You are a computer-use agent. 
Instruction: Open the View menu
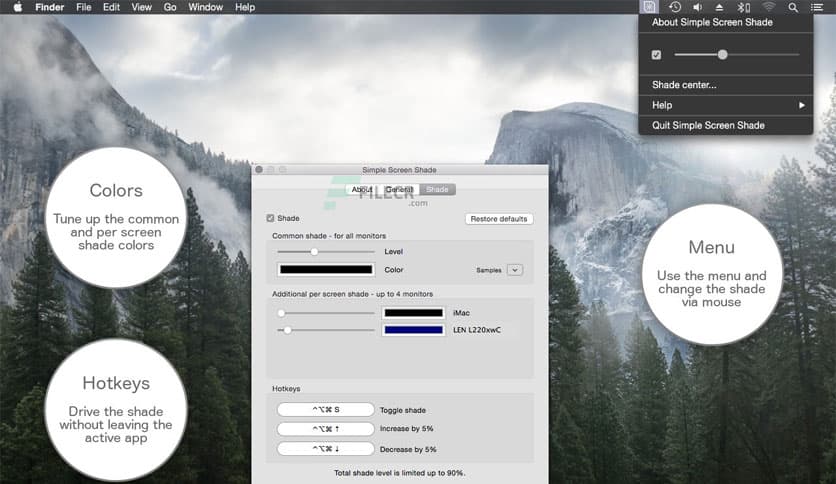coord(142,7)
